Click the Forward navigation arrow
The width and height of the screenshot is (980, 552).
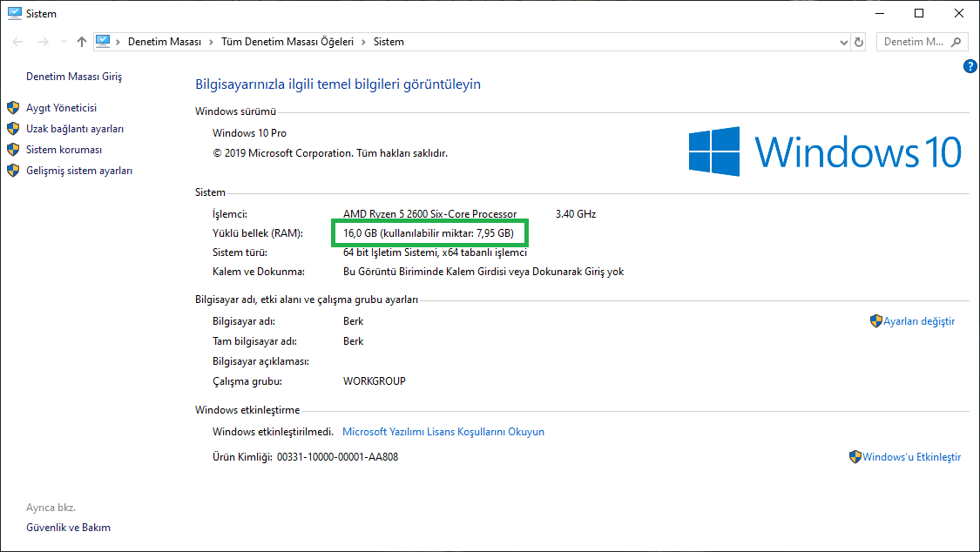[44, 42]
